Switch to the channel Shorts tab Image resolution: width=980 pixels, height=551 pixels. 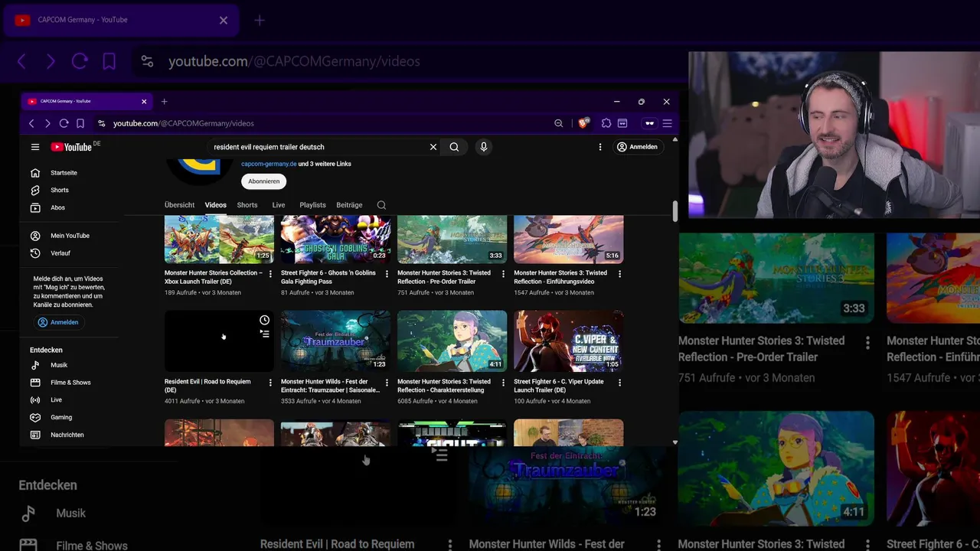point(247,205)
